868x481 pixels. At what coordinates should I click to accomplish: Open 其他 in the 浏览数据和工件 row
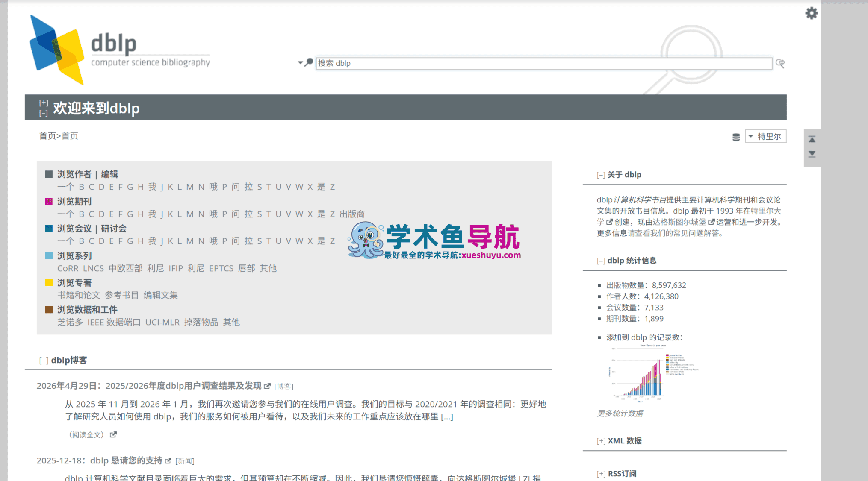click(x=231, y=322)
